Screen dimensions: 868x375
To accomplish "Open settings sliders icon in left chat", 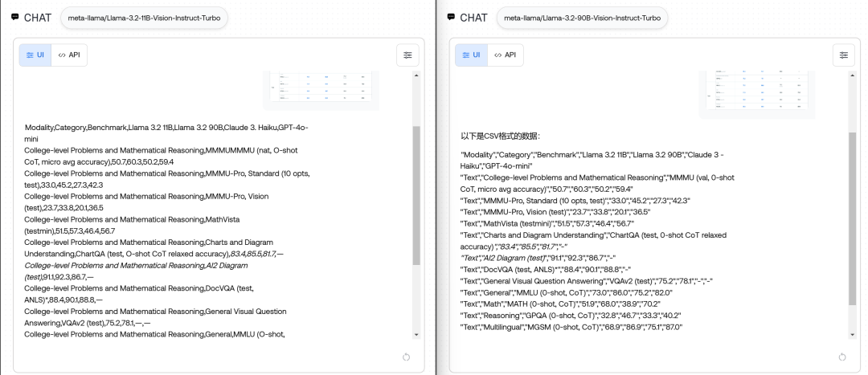I will pos(407,55).
